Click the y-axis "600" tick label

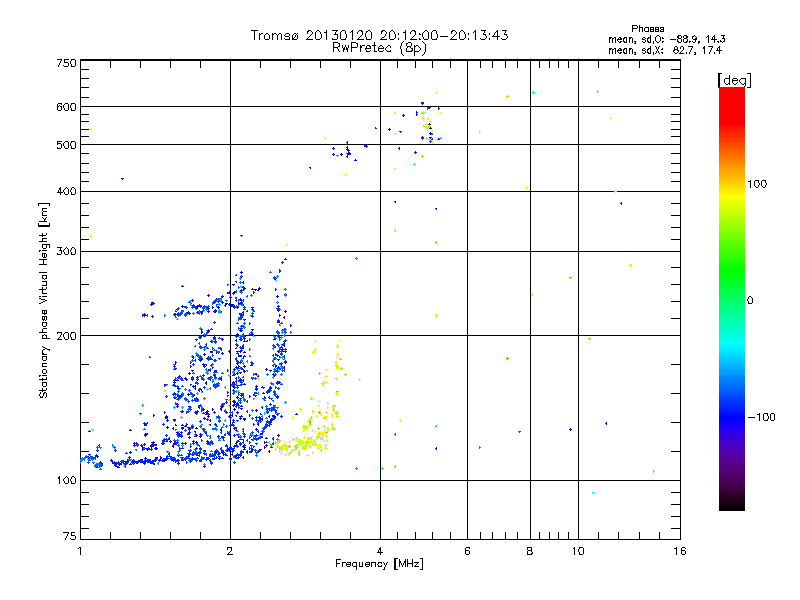66,107
